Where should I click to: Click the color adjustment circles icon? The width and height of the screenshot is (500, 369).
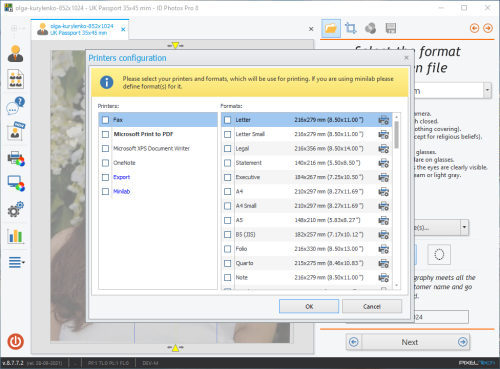click(370, 28)
